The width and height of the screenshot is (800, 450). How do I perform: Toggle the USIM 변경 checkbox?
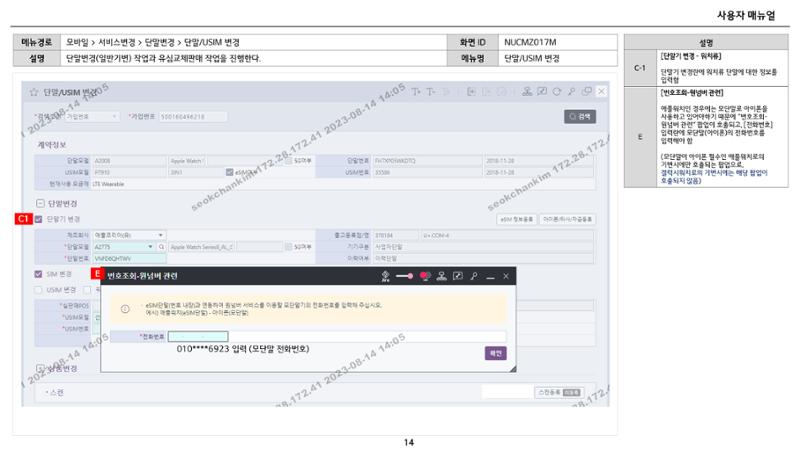38,290
